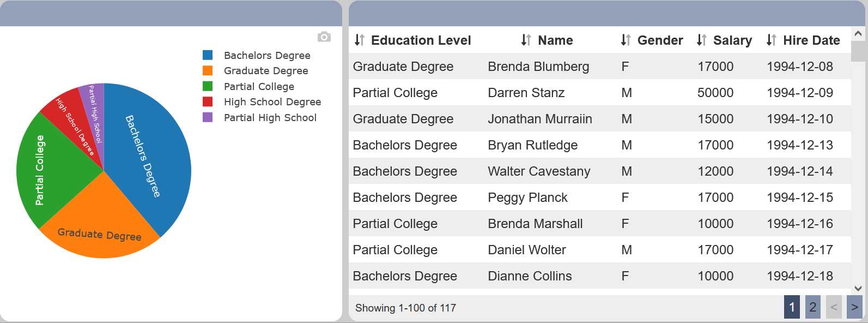Screen dimensions: 868x323
Task: Click scrollbar down arrow in table
Action: [x=858, y=288]
